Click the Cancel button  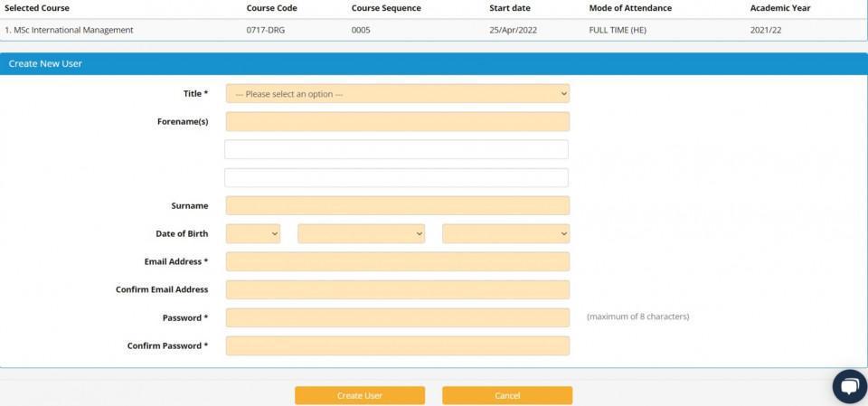(x=506, y=396)
